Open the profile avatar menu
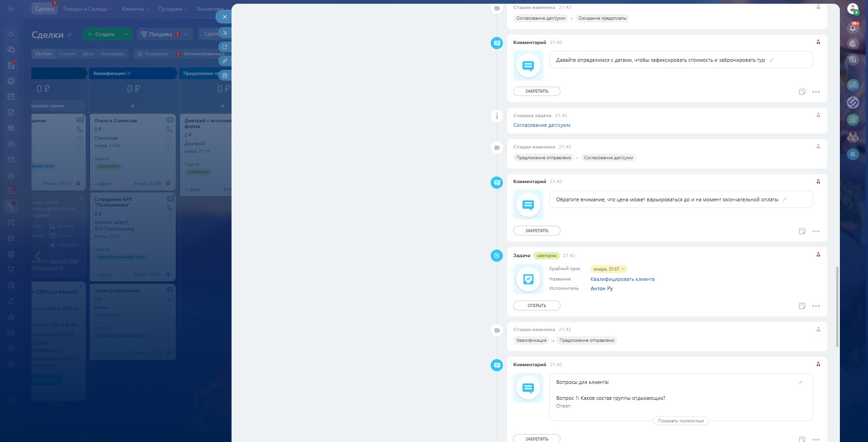 (853, 9)
